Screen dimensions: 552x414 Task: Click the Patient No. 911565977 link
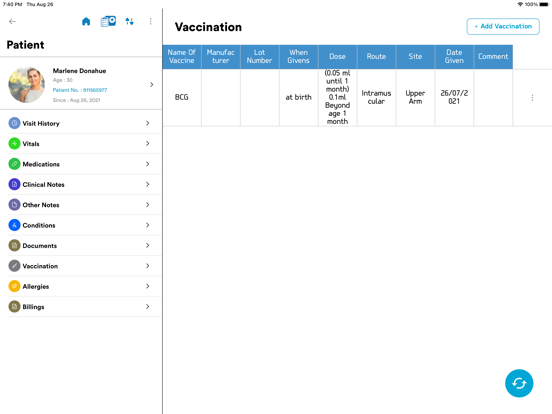pyautogui.click(x=80, y=90)
